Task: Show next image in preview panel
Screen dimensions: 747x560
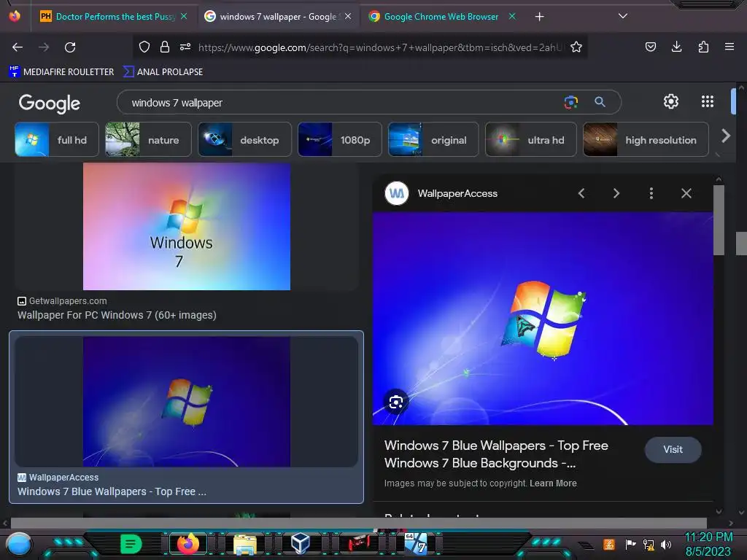Action: [616, 193]
